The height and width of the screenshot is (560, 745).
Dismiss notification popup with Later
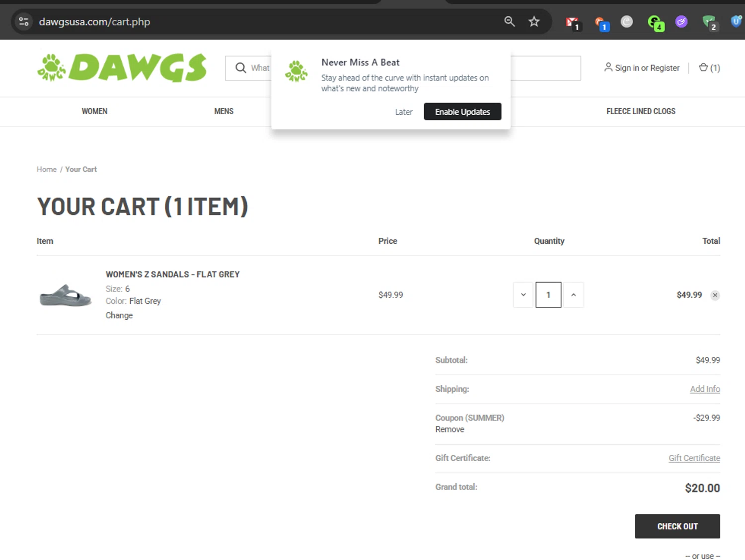pos(404,112)
